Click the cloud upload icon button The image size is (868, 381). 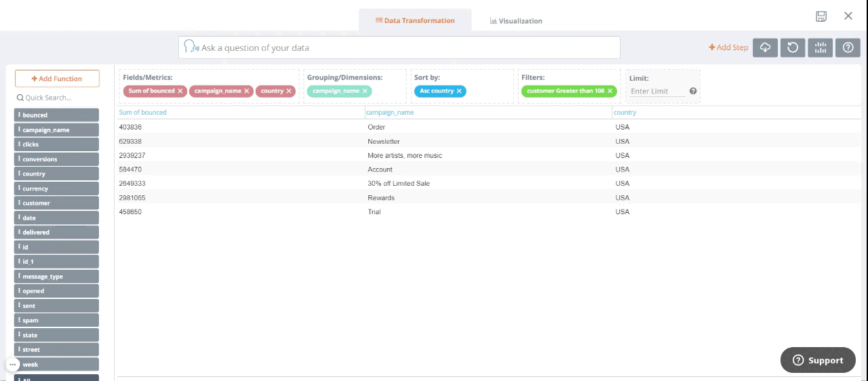[765, 47]
